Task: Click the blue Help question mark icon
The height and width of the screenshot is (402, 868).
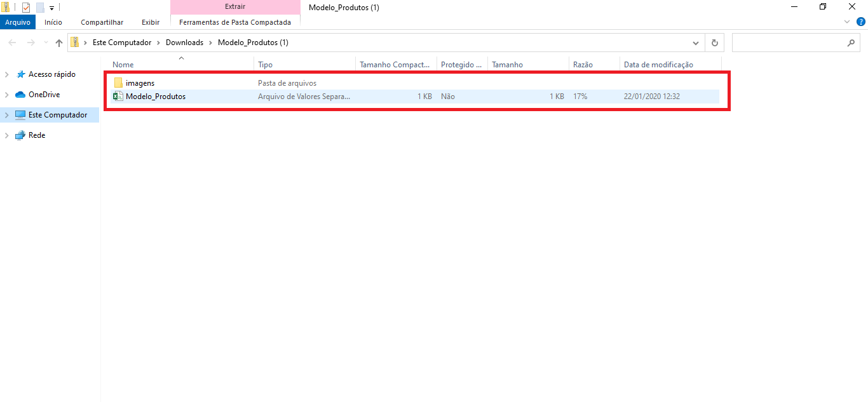Action: (x=861, y=22)
